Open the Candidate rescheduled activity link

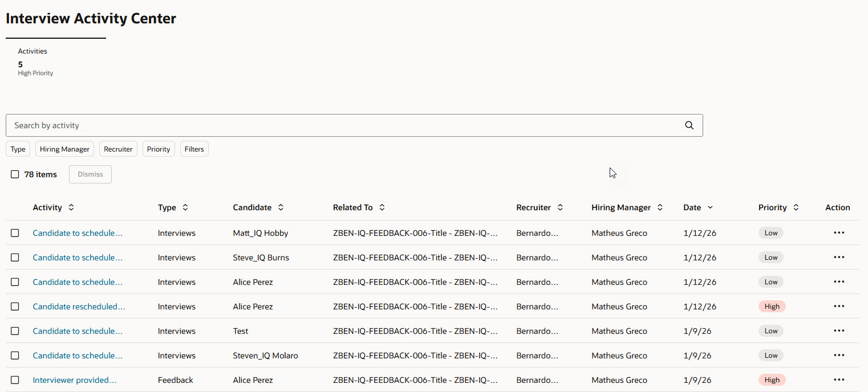[x=79, y=307]
